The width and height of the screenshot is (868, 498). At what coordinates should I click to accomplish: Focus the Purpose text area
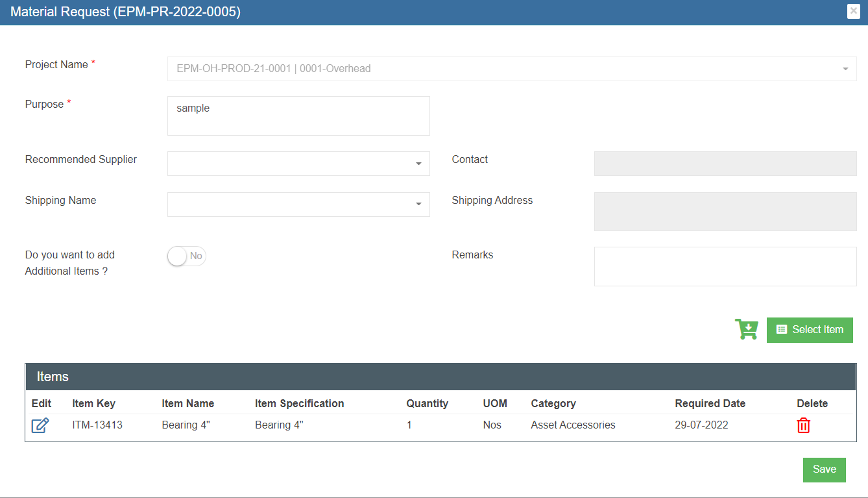coord(298,116)
